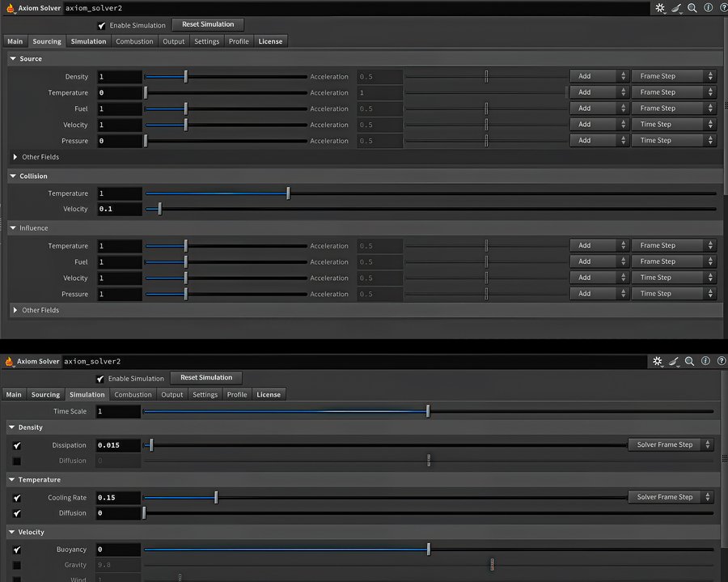Click Cooling Rate value field 0.15

coord(118,498)
